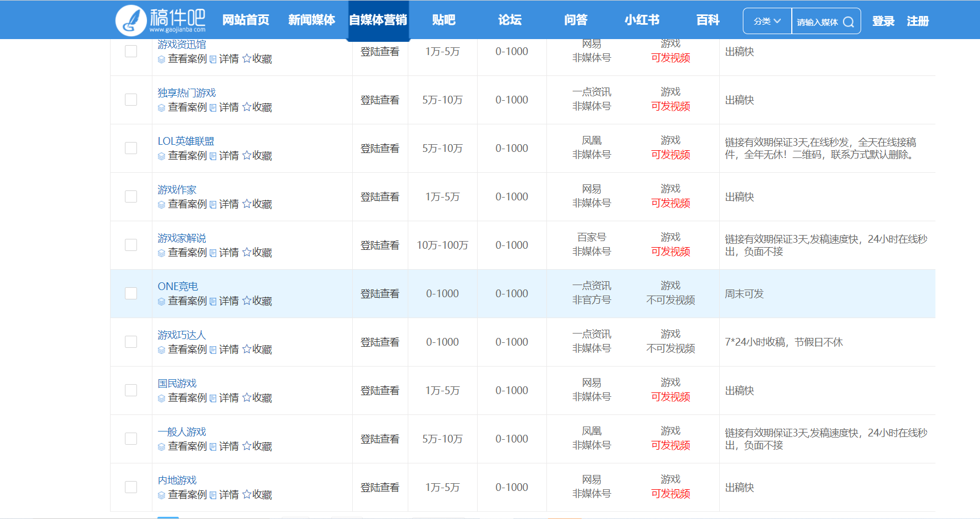This screenshot has width=980, height=519.
Task: Tick the checkbox for 独享热门游戏
Action: coord(131,100)
